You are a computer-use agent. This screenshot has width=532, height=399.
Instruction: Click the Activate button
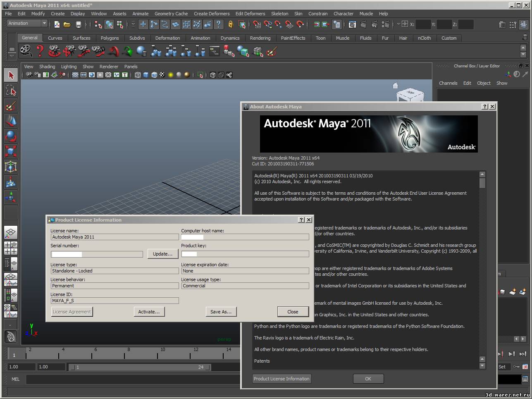coord(149,312)
